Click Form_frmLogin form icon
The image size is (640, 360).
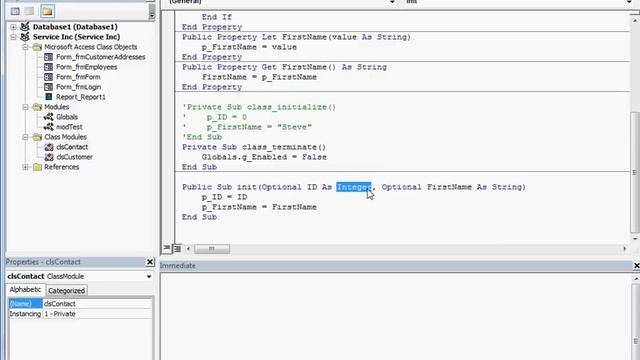(48, 87)
